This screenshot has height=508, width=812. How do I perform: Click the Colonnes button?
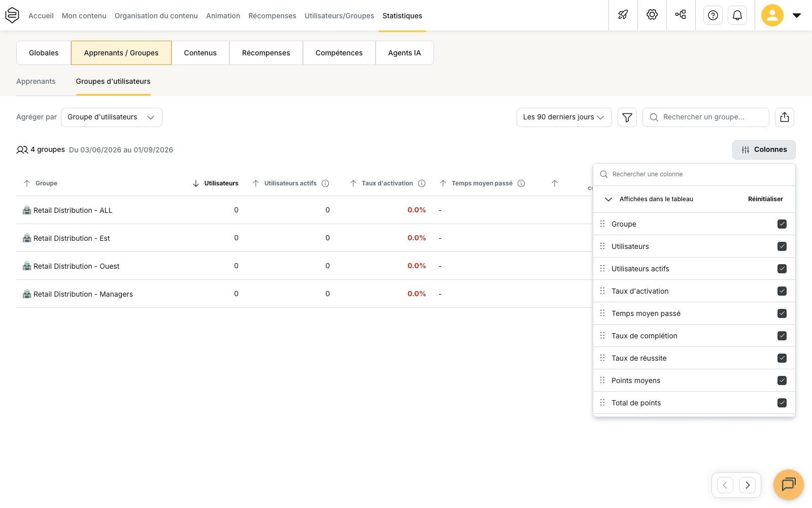click(x=764, y=150)
